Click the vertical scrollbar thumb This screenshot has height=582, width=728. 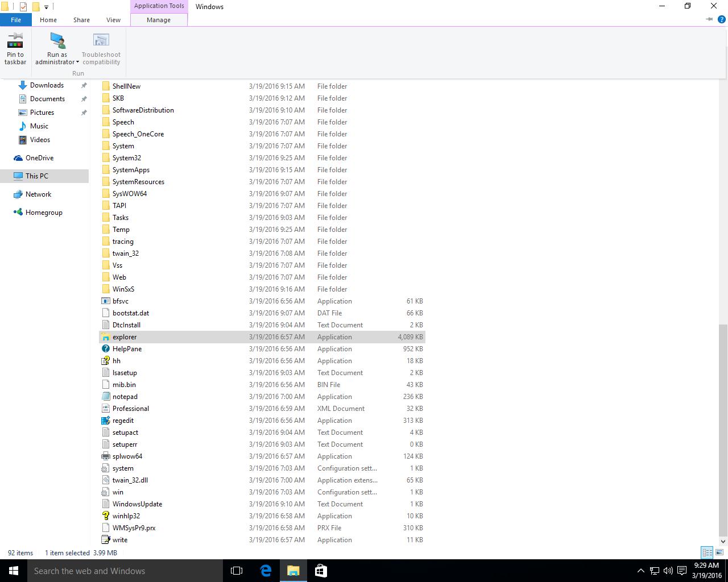coord(723,430)
